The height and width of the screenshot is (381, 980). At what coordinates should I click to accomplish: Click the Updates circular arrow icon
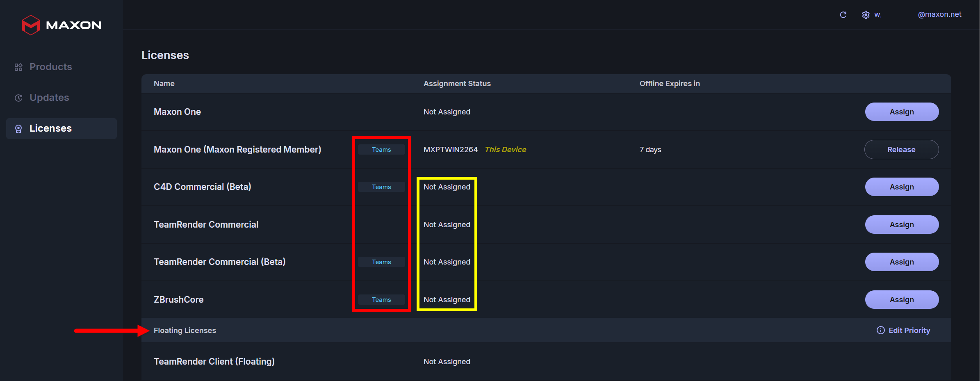(18, 98)
